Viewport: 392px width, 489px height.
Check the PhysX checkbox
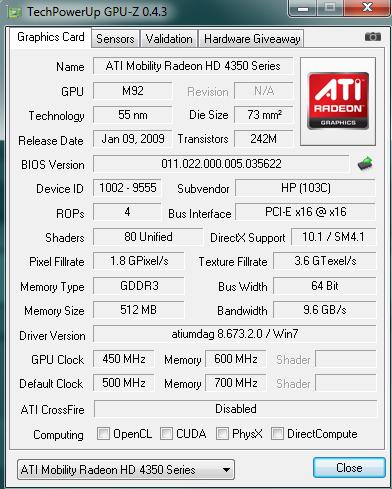[x=222, y=434]
